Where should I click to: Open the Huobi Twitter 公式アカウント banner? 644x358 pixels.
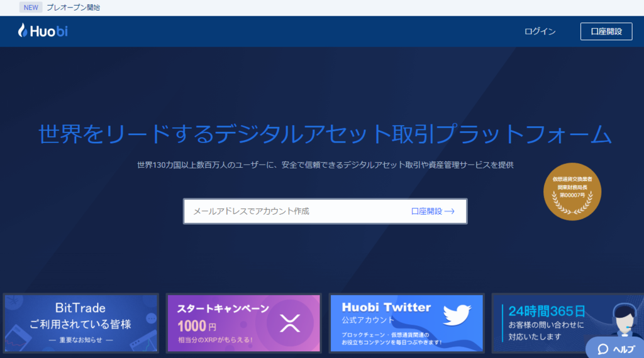click(407, 323)
